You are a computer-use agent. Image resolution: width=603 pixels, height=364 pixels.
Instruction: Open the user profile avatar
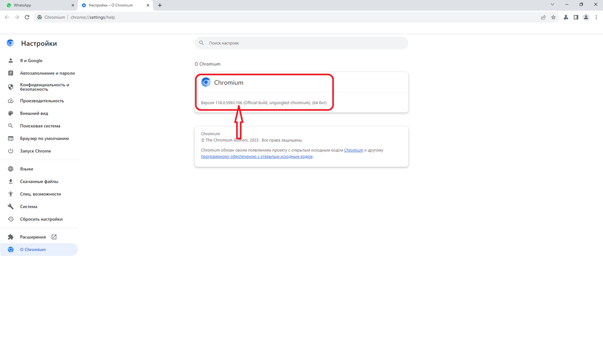click(x=586, y=17)
